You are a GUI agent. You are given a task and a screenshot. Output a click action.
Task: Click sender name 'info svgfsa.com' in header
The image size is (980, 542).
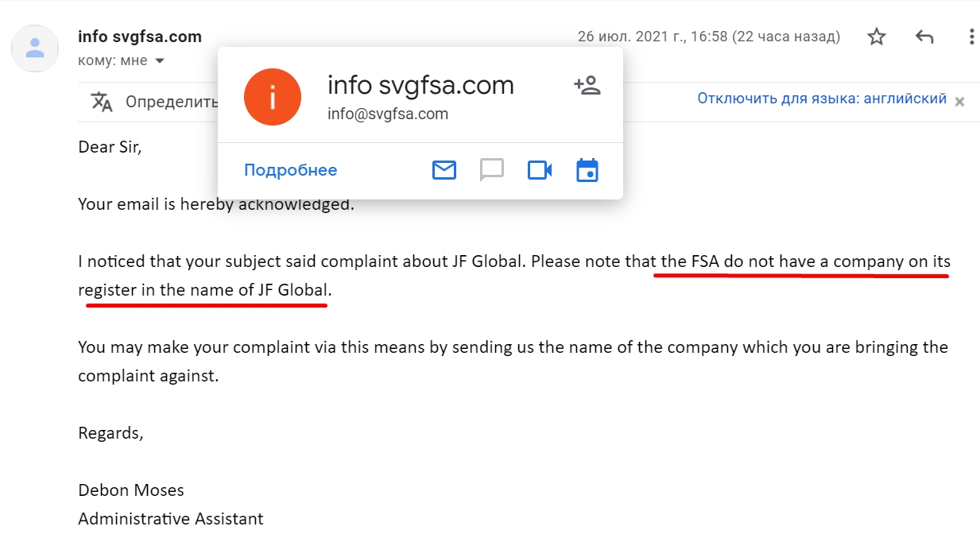pos(140,37)
